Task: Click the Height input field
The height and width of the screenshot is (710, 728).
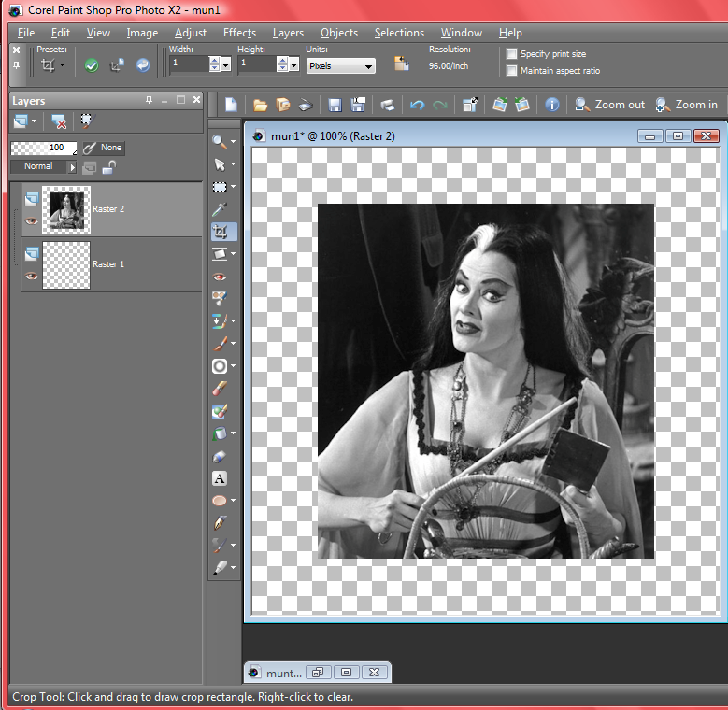Action: (257, 65)
